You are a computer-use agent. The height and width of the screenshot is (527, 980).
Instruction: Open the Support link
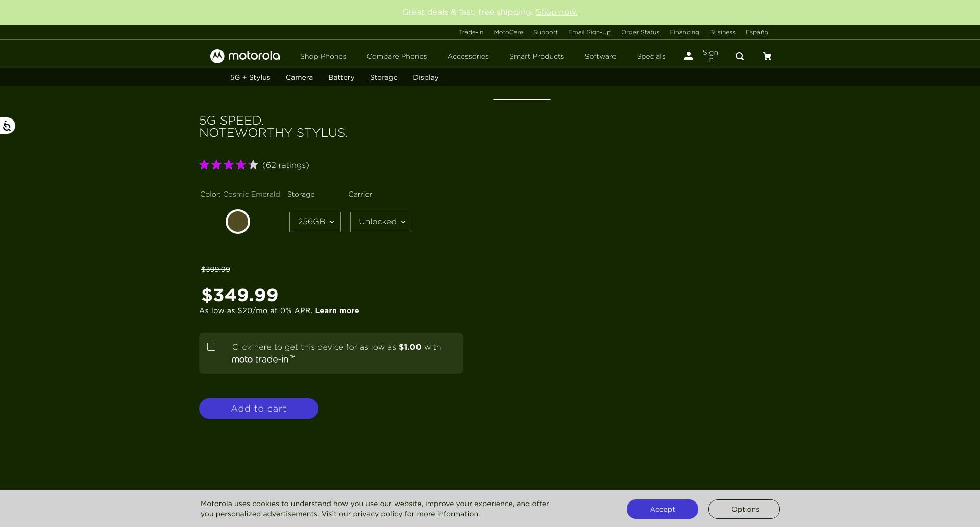point(545,32)
